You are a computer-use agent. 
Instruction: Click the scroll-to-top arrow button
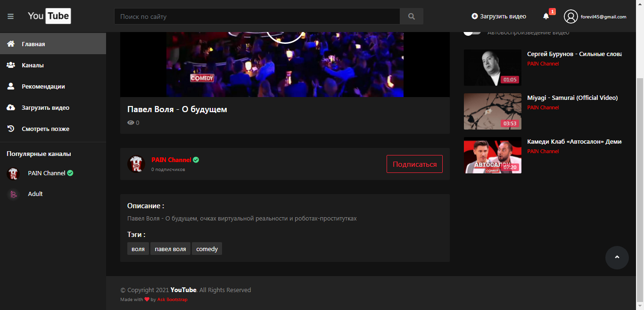point(617,258)
